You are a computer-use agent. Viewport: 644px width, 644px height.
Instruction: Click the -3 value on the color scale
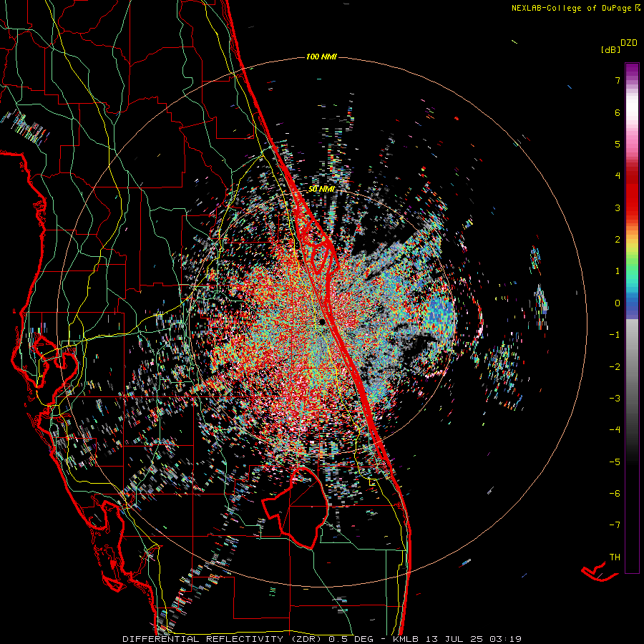coord(615,399)
